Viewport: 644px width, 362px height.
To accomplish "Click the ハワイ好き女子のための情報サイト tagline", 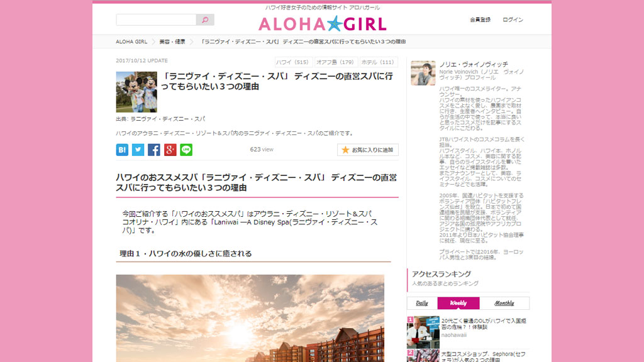I will 323,8.
